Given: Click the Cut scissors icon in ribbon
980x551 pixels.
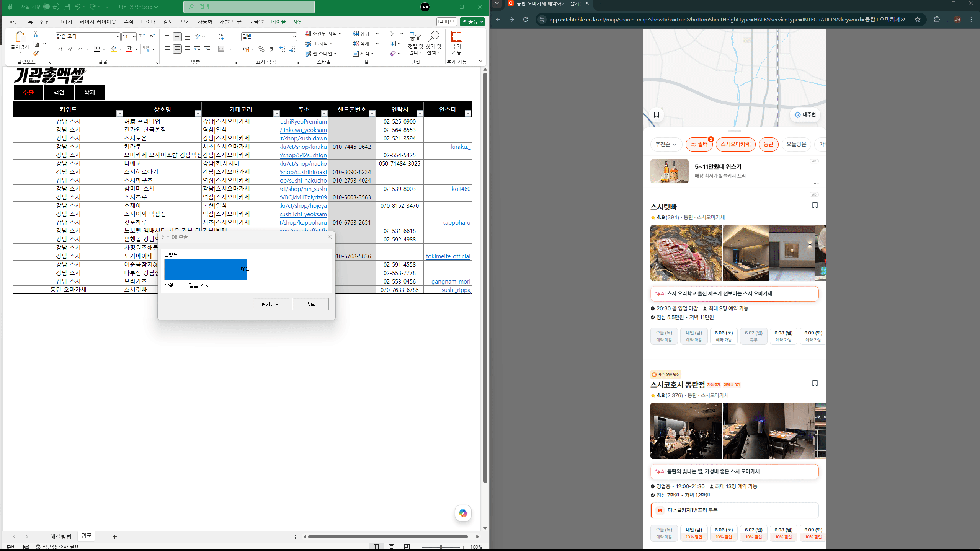Looking at the screenshot, I should (36, 34).
